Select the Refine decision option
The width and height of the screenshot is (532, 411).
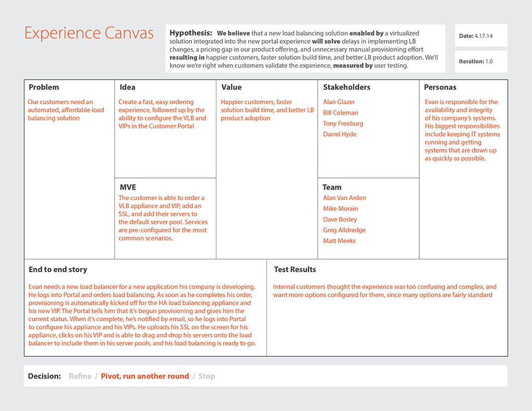tap(80, 376)
